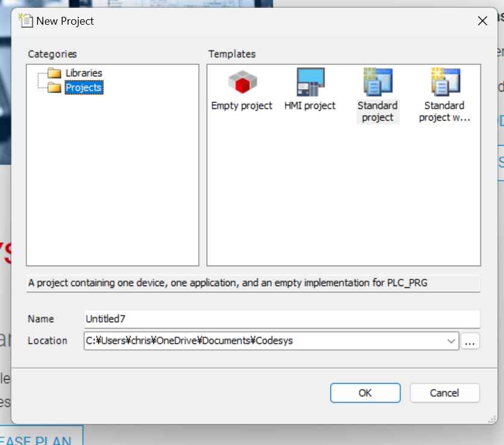The image size is (504, 445).
Task: Select the Libraries category
Action: point(84,73)
